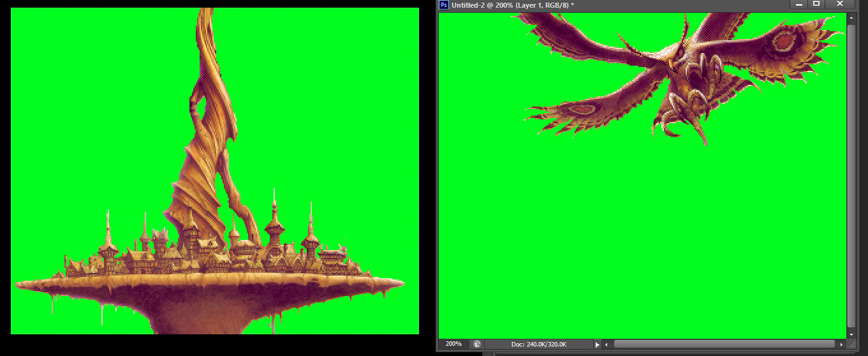Click the 200% zoom level field
The height and width of the screenshot is (356, 868).
[453, 344]
